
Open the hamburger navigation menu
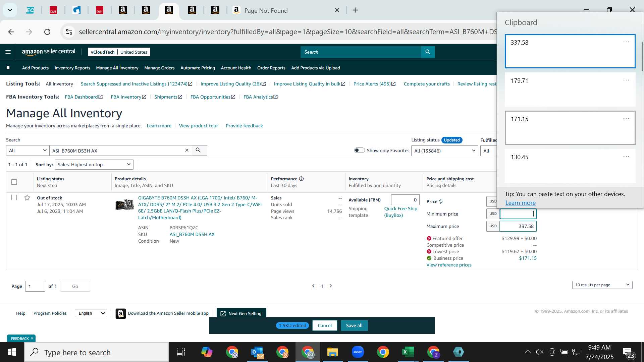coord(8,52)
